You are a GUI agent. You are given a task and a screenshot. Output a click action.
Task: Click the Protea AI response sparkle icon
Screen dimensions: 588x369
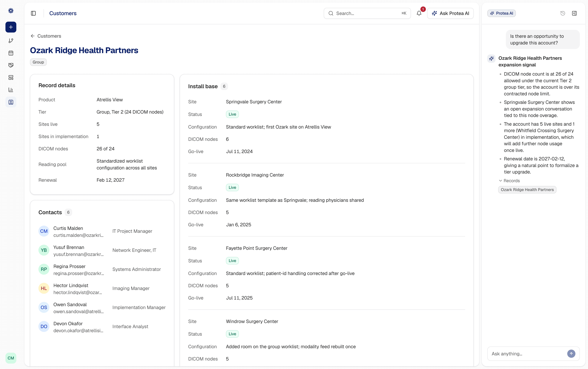coord(491,59)
